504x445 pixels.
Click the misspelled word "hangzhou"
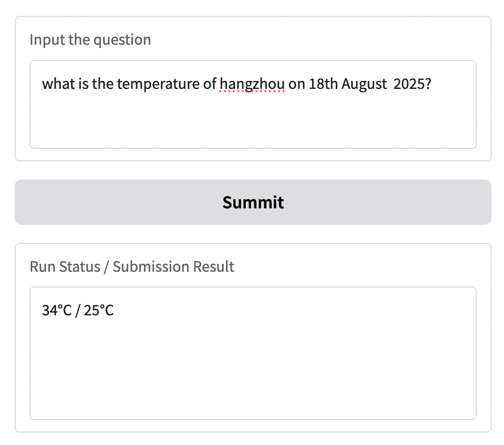[x=252, y=85]
